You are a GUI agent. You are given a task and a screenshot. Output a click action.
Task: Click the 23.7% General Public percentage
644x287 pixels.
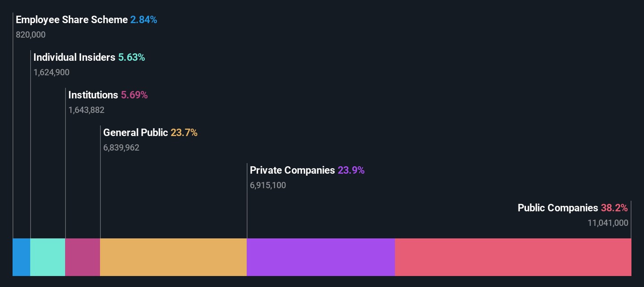[184, 132]
